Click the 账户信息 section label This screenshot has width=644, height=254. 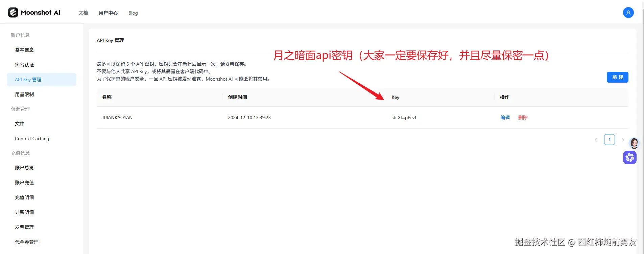20,35
